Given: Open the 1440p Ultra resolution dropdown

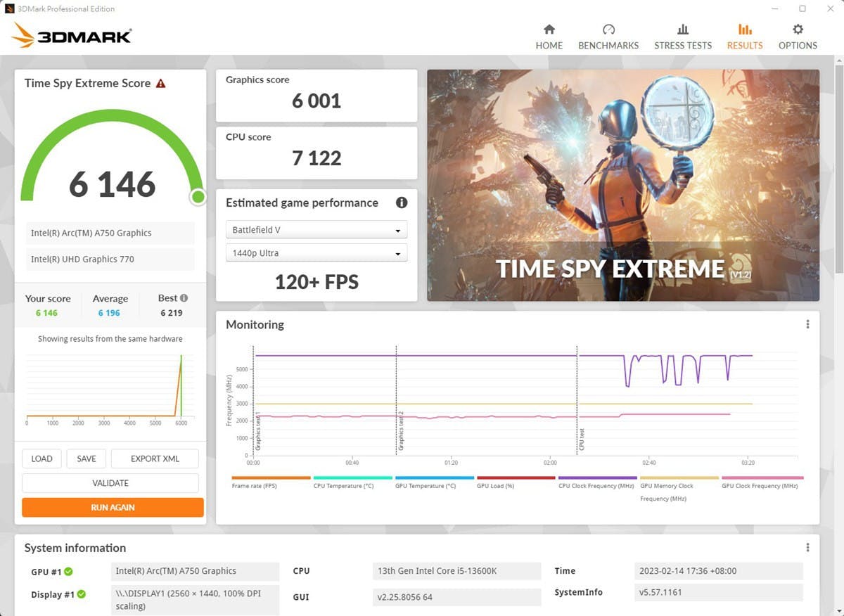Looking at the screenshot, I should point(316,253).
